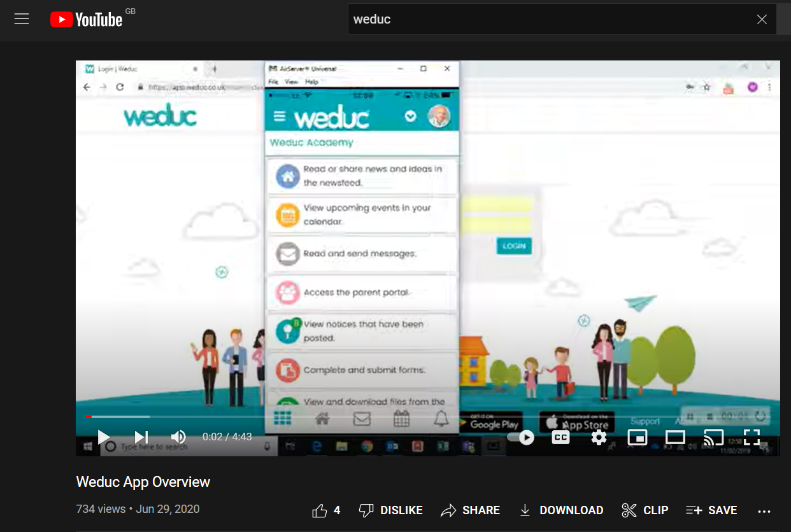791x532 pixels.
Task: Toggle the autoplay switch
Action: 521,437
